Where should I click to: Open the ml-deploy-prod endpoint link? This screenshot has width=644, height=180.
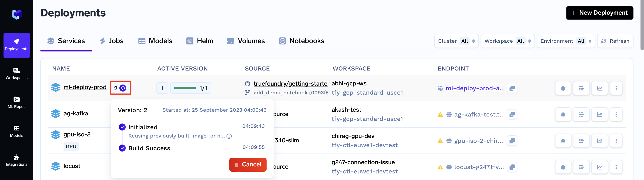[475, 88]
